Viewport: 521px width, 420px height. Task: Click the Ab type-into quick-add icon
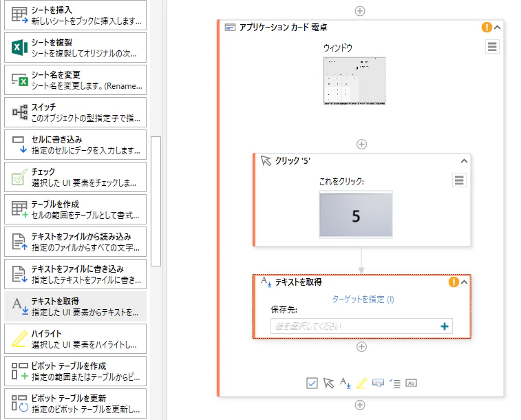point(411,383)
